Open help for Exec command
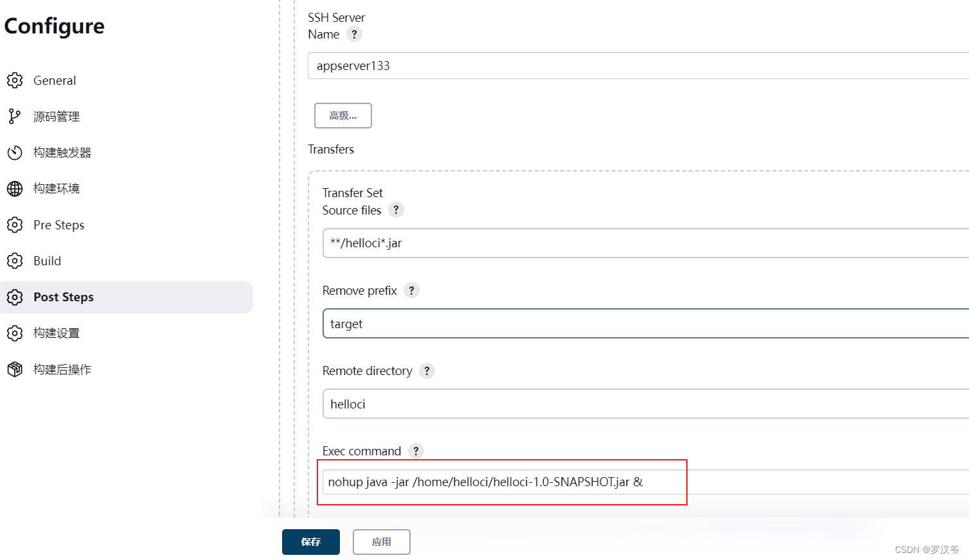 416,451
